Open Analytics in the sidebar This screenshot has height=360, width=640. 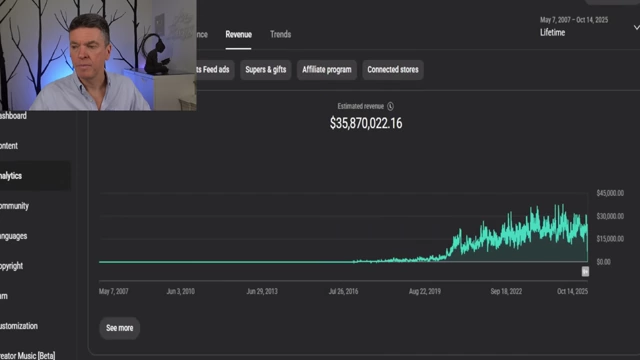tap(11, 176)
